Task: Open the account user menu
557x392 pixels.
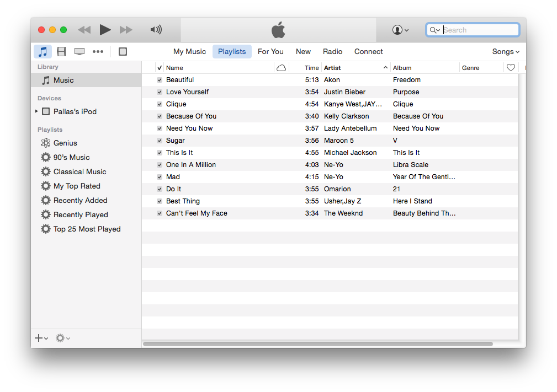Action: 400,30
